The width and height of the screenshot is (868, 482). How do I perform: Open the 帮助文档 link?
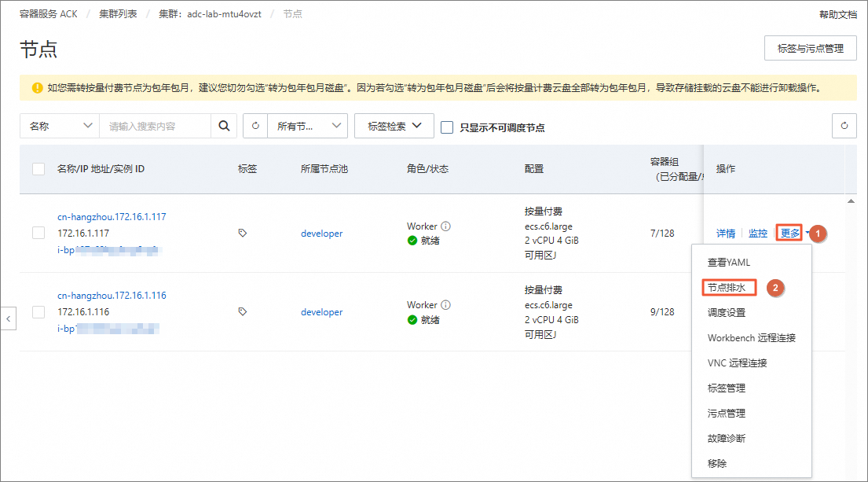(838, 14)
